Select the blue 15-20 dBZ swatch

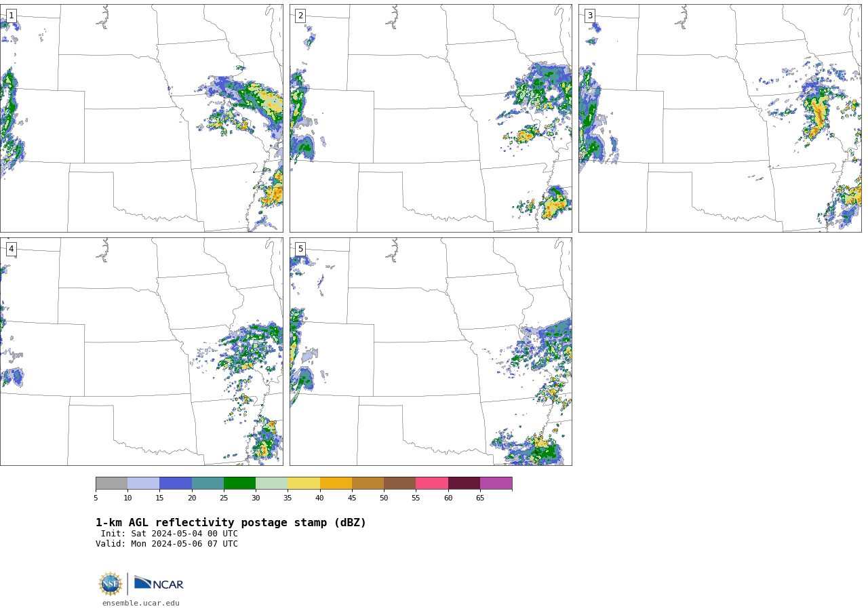click(x=176, y=484)
